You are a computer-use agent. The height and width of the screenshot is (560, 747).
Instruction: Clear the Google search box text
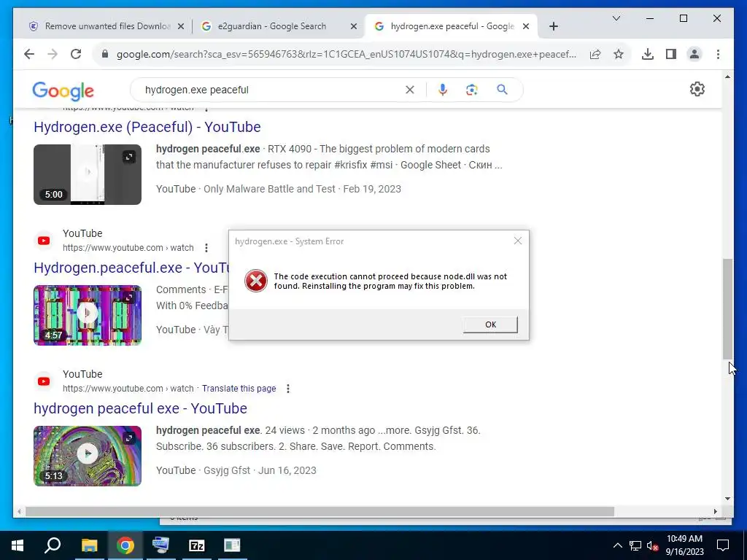pos(410,90)
